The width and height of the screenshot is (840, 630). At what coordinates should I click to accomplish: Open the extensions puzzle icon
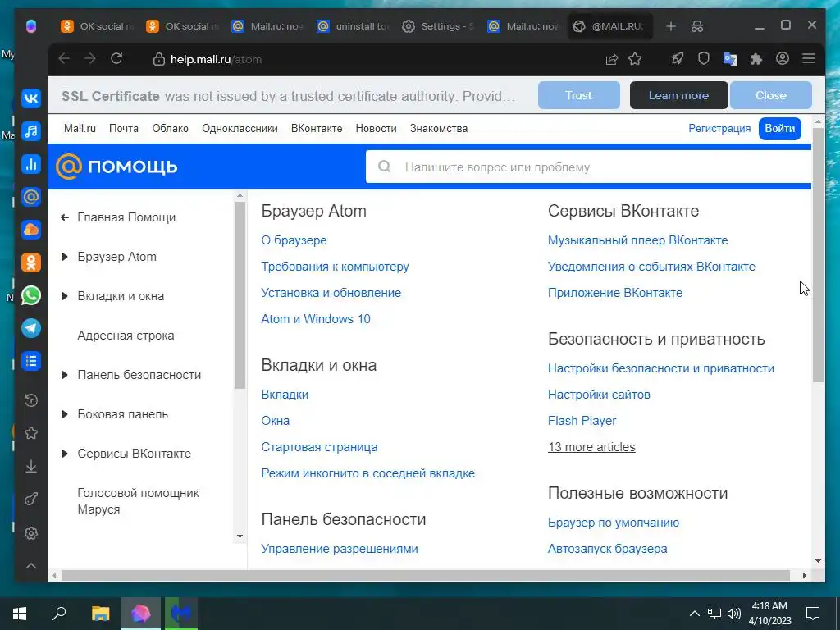(756, 59)
